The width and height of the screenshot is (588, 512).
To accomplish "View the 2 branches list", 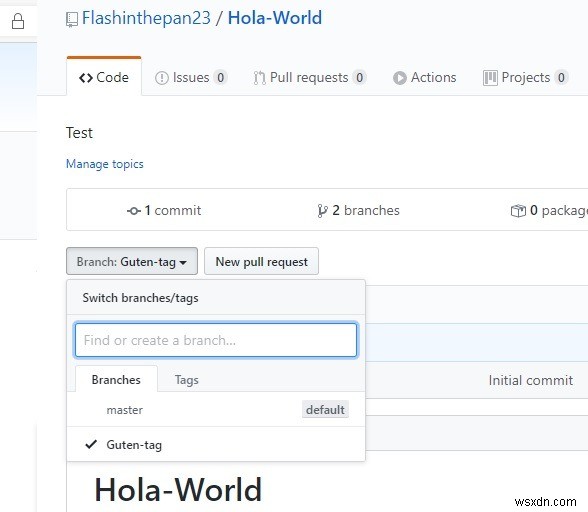I will (x=358, y=210).
